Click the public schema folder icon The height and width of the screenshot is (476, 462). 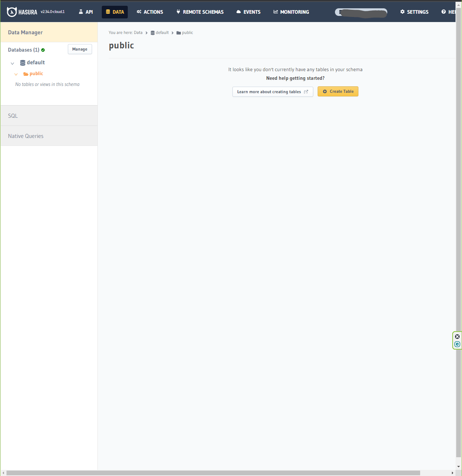pyautogui.click(x=26, y=74)
